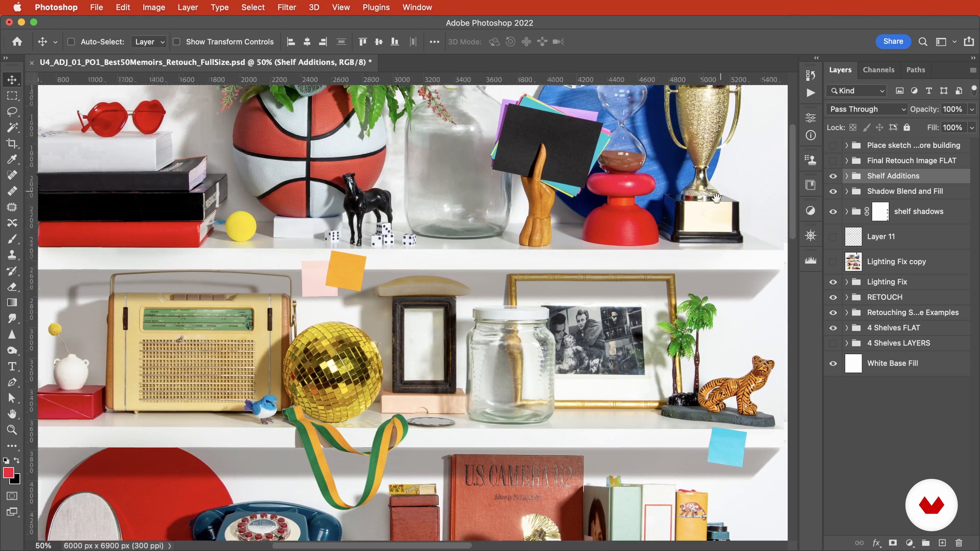Click the Share button
This screenshot has width=980, height=551.
click(893, 41)
